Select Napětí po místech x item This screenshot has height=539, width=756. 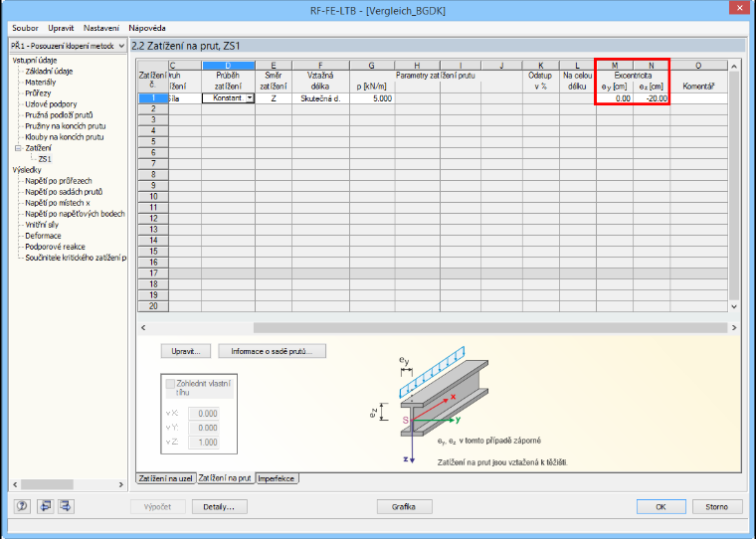58,203
